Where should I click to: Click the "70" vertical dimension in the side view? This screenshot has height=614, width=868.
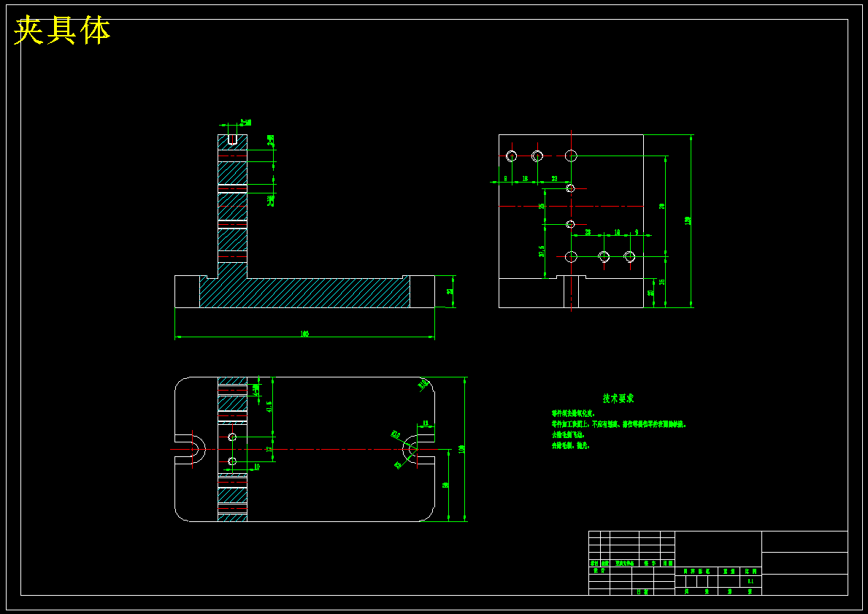point(662,206)
